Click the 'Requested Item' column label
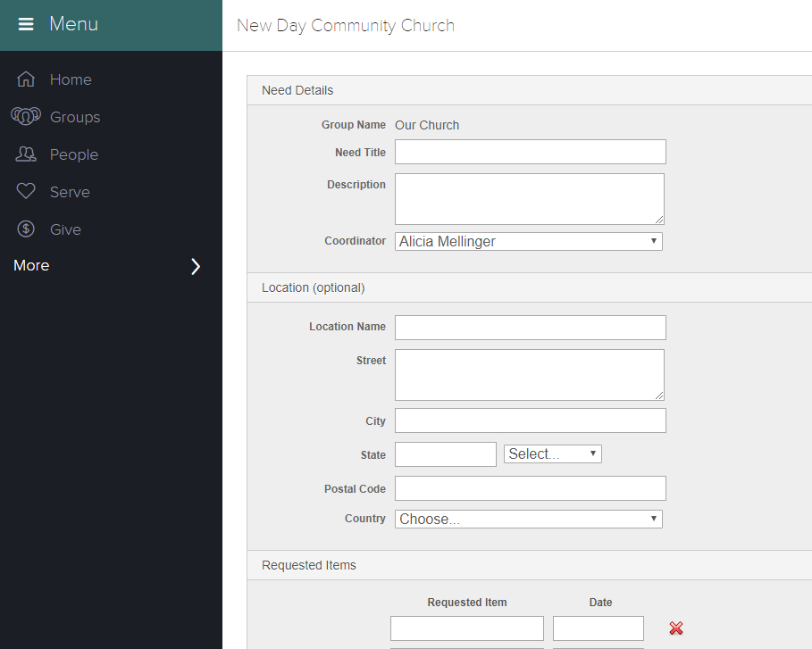This screenshot has height=649, width=812. click(x=466, y=603)
